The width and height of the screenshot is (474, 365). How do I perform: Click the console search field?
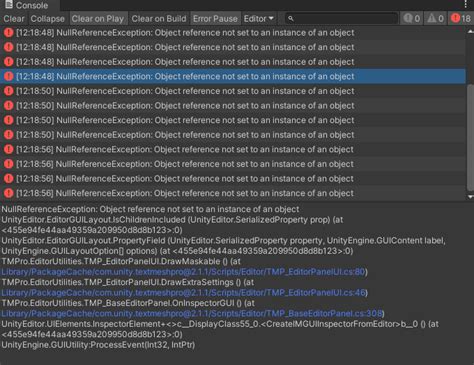click(342, 19)
